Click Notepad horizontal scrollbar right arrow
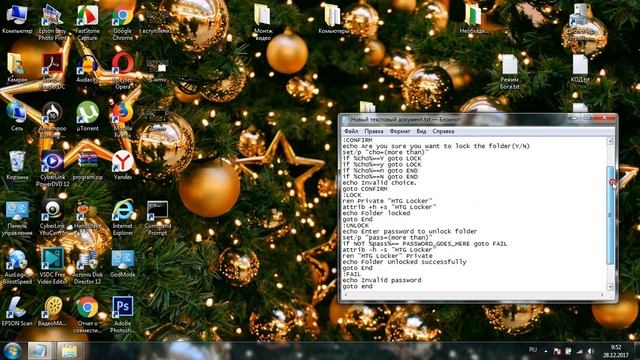The width and height of the screenshot is (640, 360). click(x=602, y=294)
